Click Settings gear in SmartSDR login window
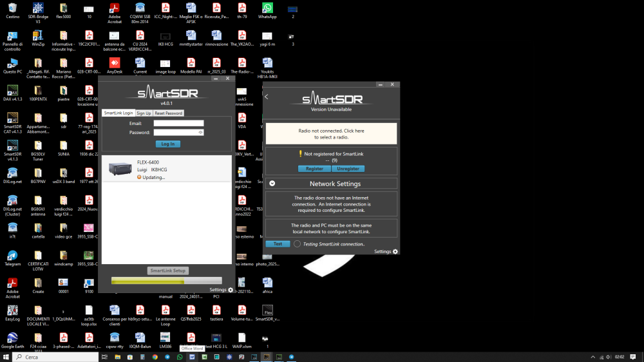The width and height of the screenshot is (644, 362). click(231, 290)
